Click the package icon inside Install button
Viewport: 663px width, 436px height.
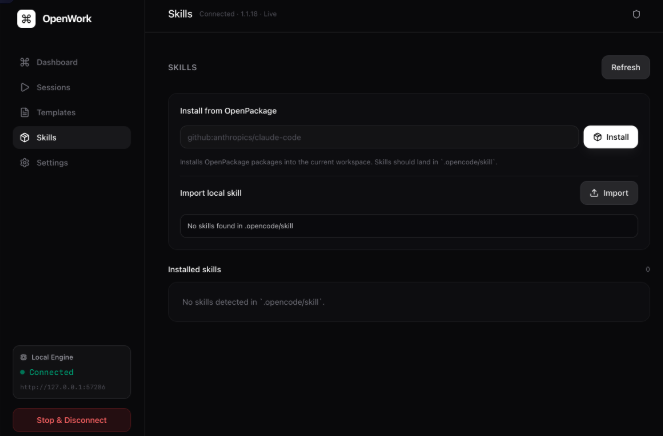pos(597,137)
